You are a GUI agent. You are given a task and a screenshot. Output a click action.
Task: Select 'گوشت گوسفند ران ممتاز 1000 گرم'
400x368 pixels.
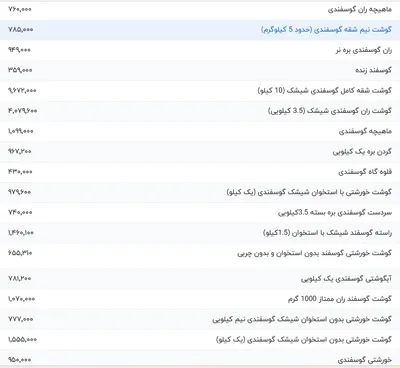tap(340, 299)
